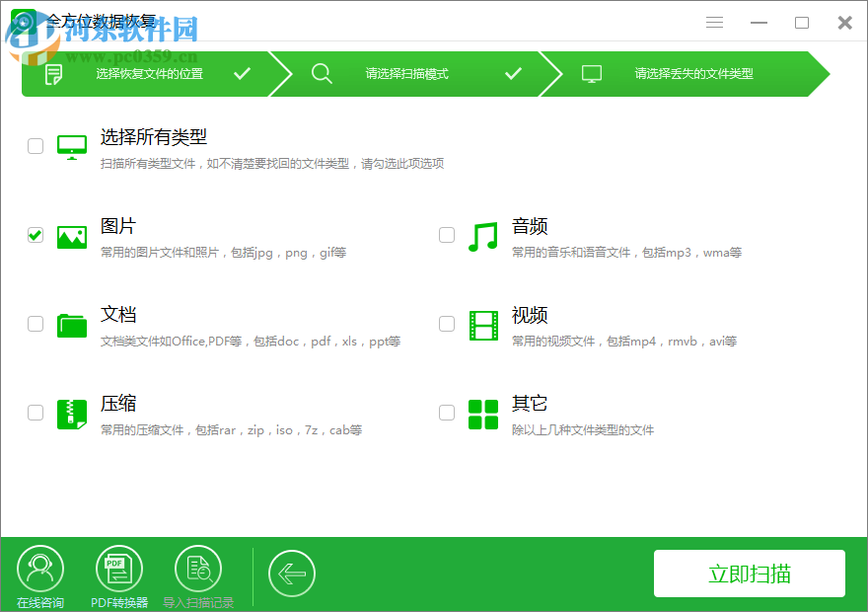Click the back arrow to return
The height and width of the screenshot is (612, 868).
coord(292,574)
